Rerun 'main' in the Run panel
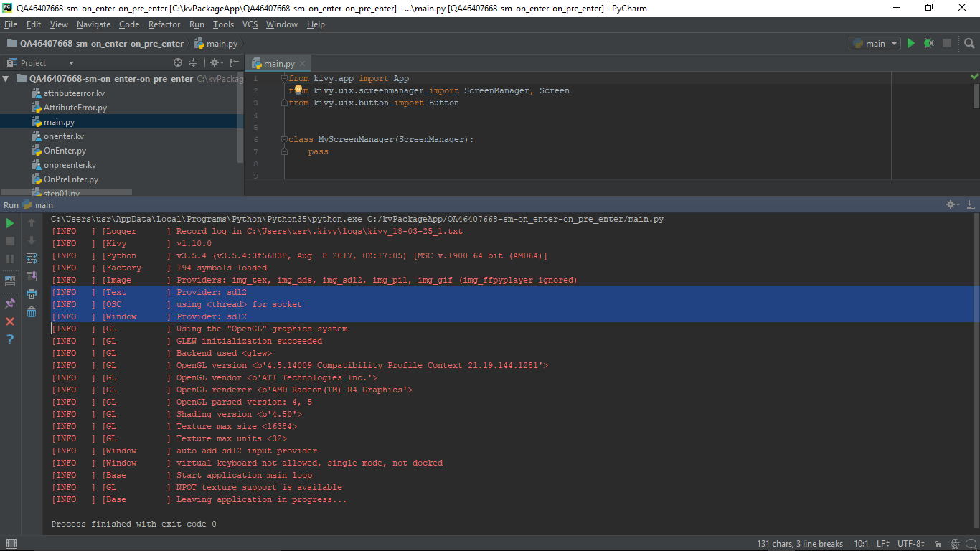 click(x=10, y=223)
